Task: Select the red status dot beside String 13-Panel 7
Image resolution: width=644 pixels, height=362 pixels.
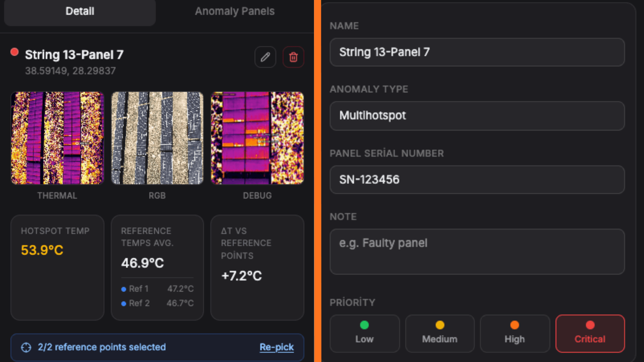Action: pos(14,52)
